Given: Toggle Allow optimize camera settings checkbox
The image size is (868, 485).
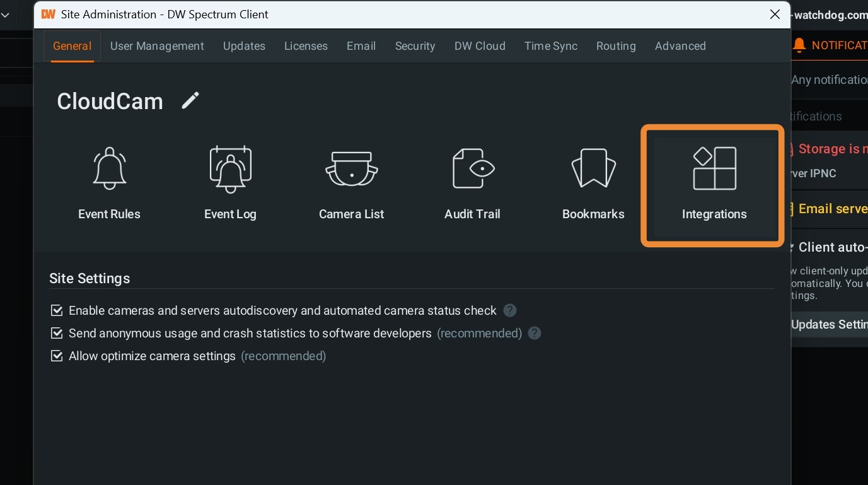Looking at the screenshot, I should pyautogui.click(x=57, y=356).
